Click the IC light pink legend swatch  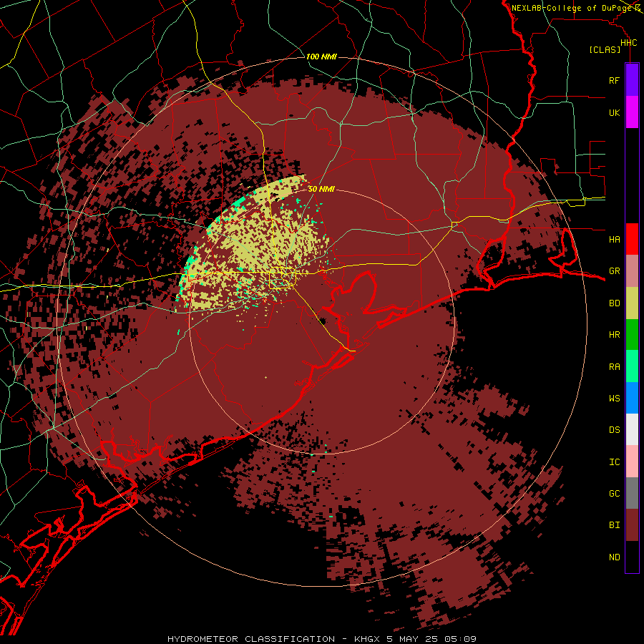[x=632, y=462]
